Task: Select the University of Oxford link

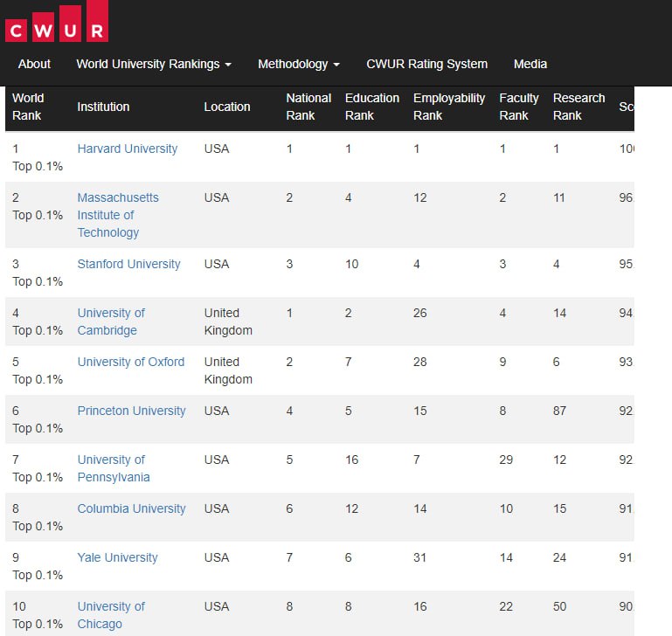Action: point(131,362)
